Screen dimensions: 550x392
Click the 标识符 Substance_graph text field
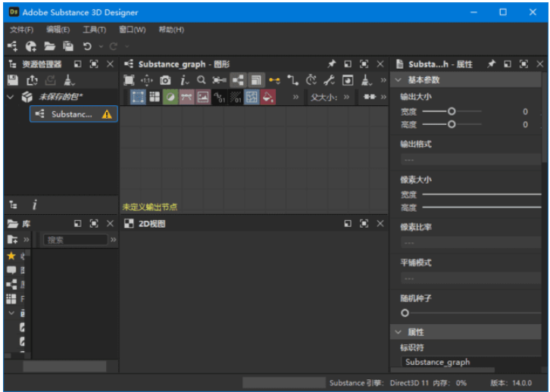coord(471,362)
